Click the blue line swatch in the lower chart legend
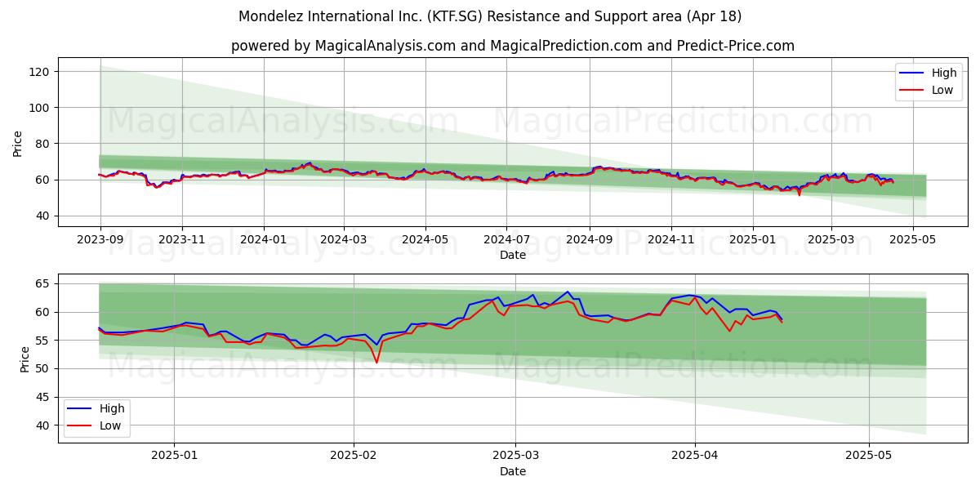This screenshot has width=980, height=490. 81,409
